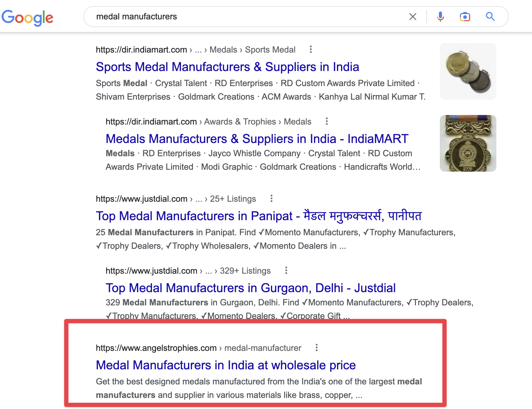The width and height of the screenshot is (532, 409).
Task: Open Medals Manufacturers & Suppliers IndiaMART link
Action: [257, 139]
